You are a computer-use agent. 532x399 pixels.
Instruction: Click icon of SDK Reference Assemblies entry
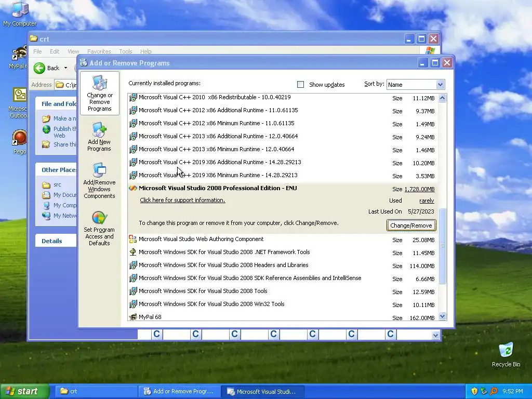click(133, 278)
